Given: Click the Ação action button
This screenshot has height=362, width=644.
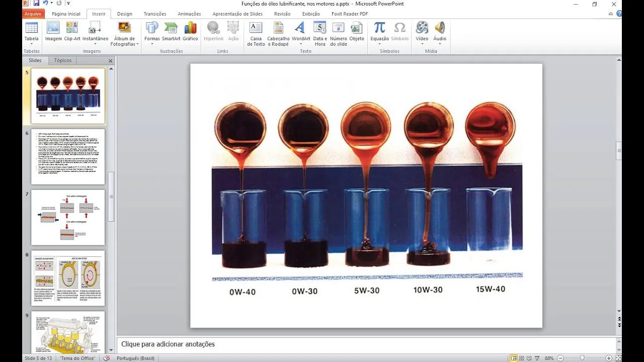Looking at the screenshot, I should pos(233,31).
